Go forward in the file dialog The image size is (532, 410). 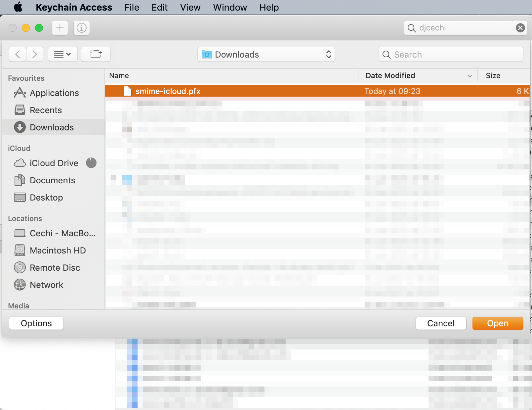tap(35, 54)
